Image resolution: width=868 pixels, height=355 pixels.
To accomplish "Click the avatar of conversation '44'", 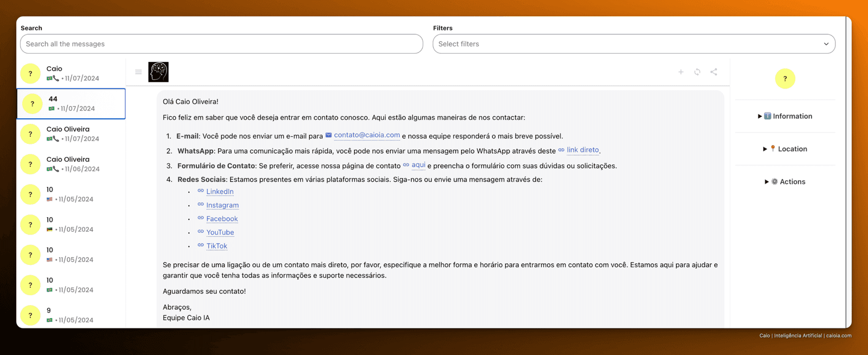I will (x=33, y=104).
